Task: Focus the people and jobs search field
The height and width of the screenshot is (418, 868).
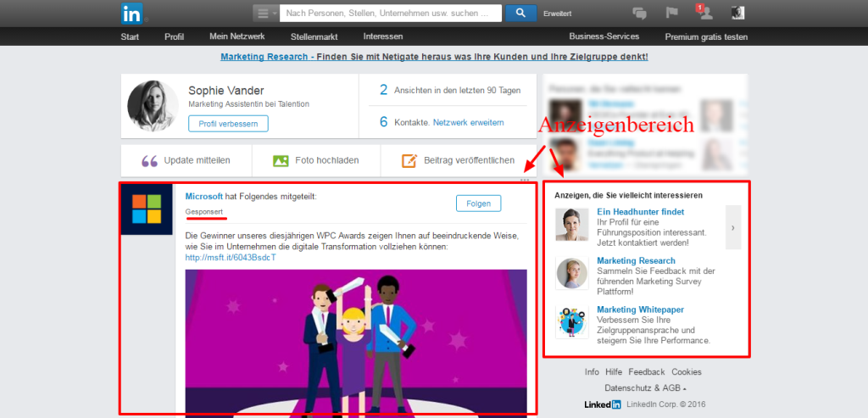Action: coord(390,13)
